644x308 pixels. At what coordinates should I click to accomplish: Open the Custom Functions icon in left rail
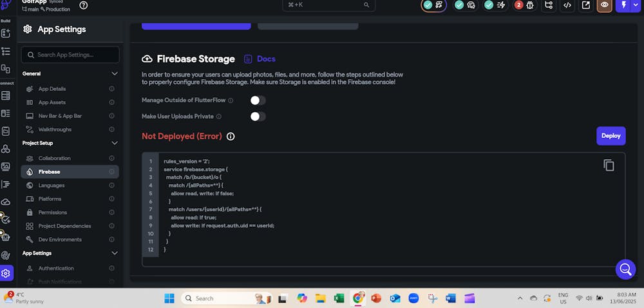6,184
